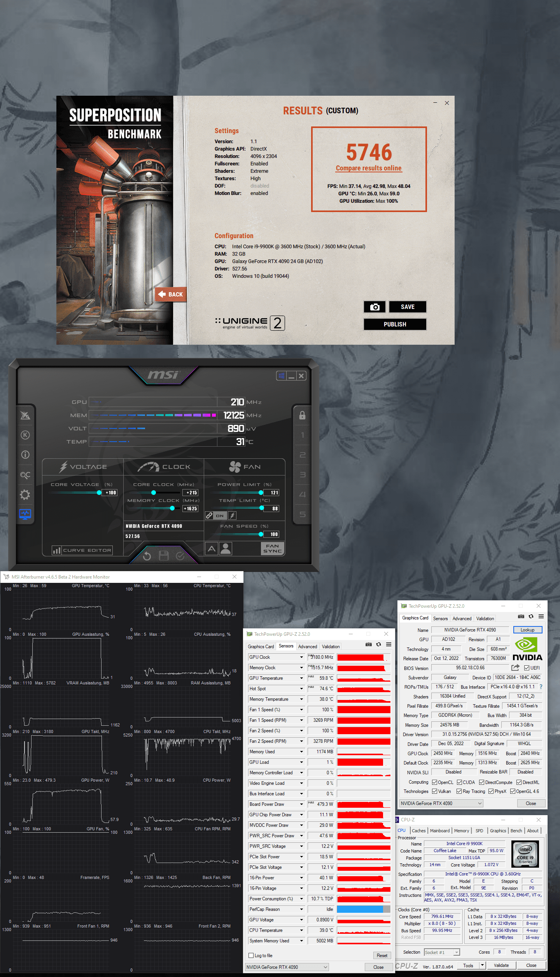Image resolution: width=560 pixels, height=977 pixels.
Task: Open the Caches tab in CPU-Z
Action: [x=419, y=831]
